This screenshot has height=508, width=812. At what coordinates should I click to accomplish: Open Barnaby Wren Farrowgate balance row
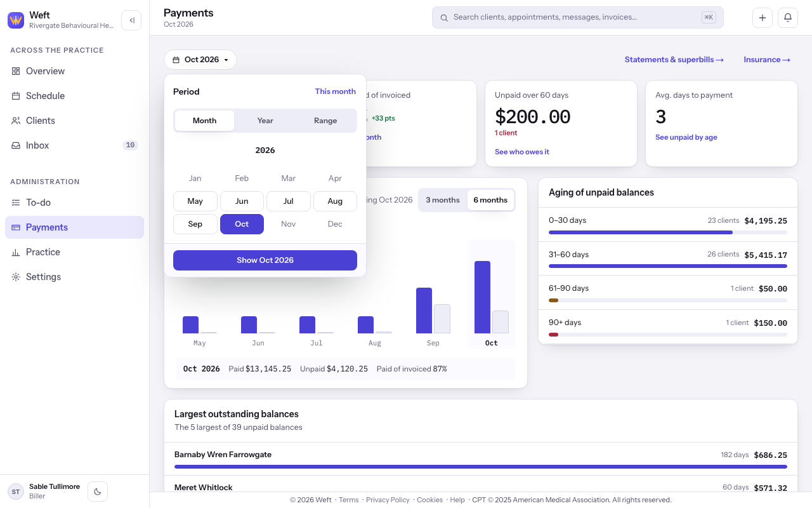tap(481, 459)
